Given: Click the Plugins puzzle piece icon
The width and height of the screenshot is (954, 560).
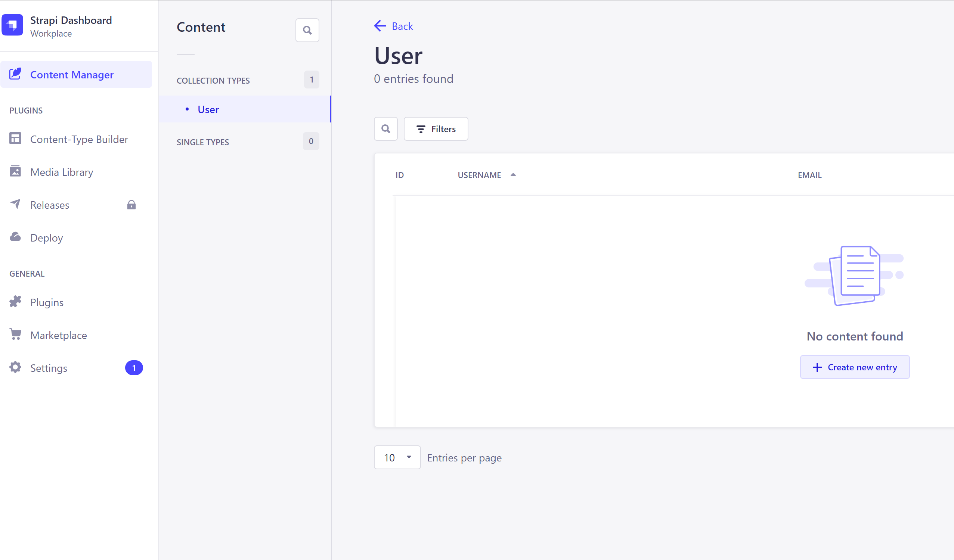Looking at the screenshot, I should point(15,302).
